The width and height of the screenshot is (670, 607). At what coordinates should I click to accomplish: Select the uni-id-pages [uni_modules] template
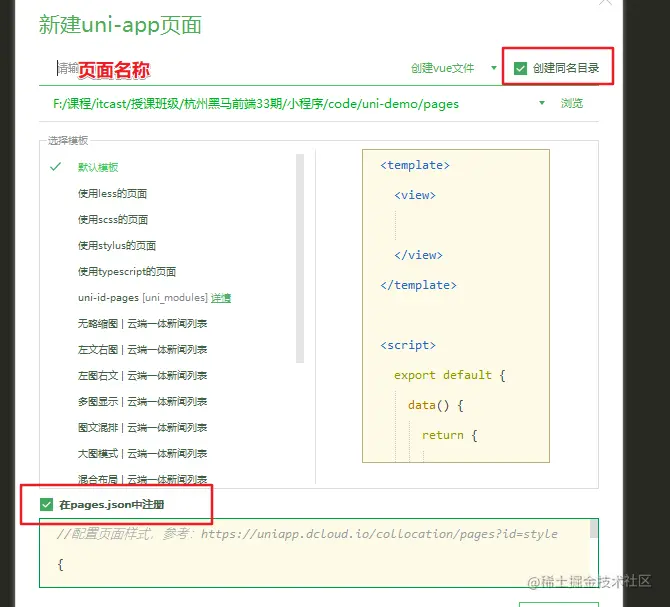[143, 298]
